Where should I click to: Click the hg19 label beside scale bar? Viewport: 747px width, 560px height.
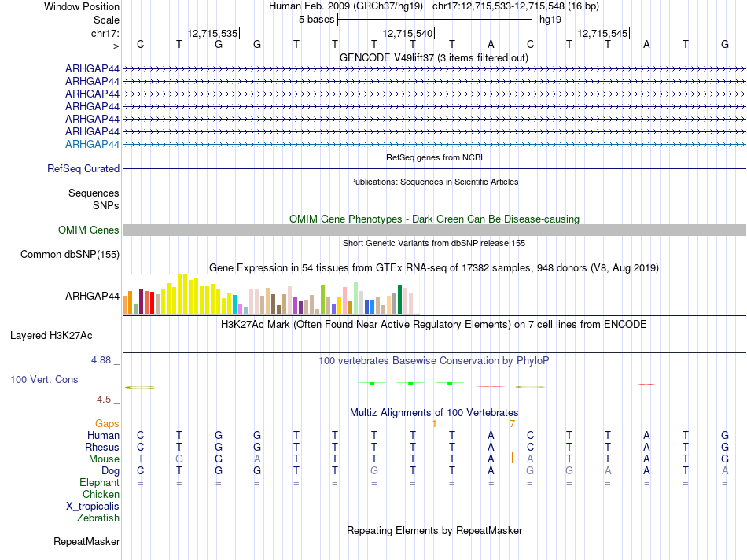[550, 20]
